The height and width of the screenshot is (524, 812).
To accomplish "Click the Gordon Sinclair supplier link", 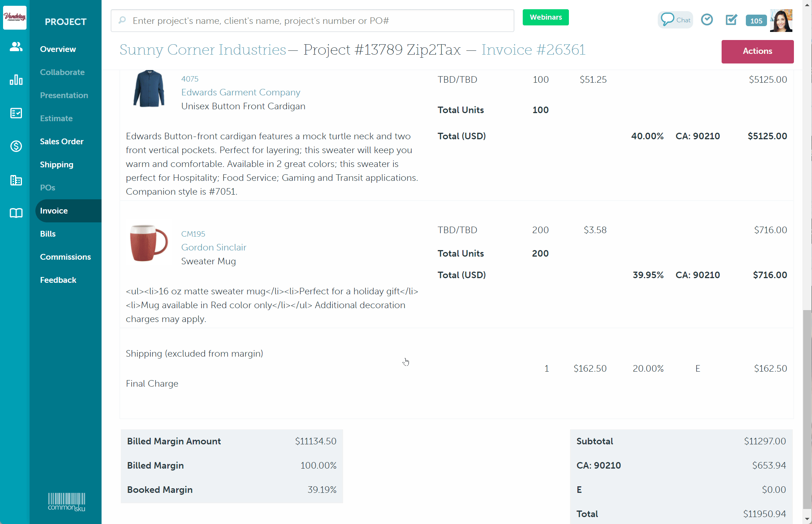I will (x=213, y=247).
